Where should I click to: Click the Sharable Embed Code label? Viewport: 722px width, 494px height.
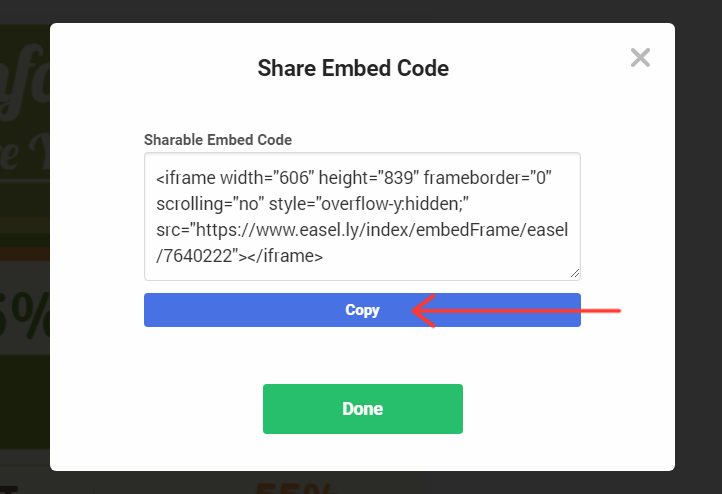point(218,139)
